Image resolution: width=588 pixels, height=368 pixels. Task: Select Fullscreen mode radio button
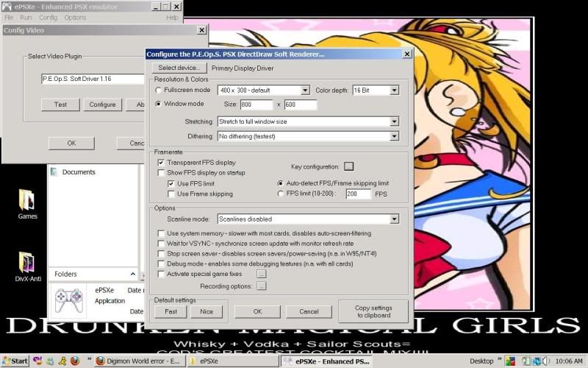pos(158,90)
